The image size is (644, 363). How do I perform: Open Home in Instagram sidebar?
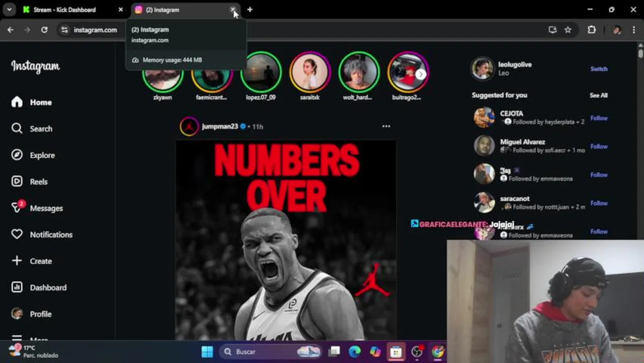[x=31, y=102]
